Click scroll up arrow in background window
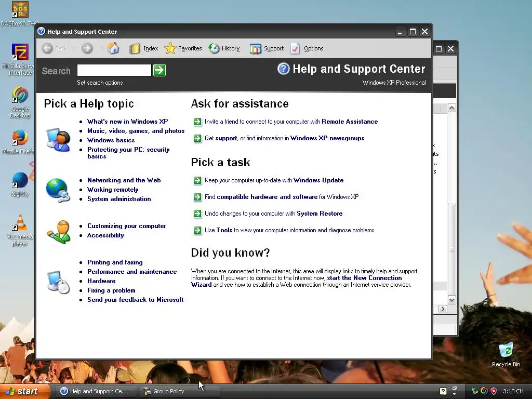 [x=451, y=108]
